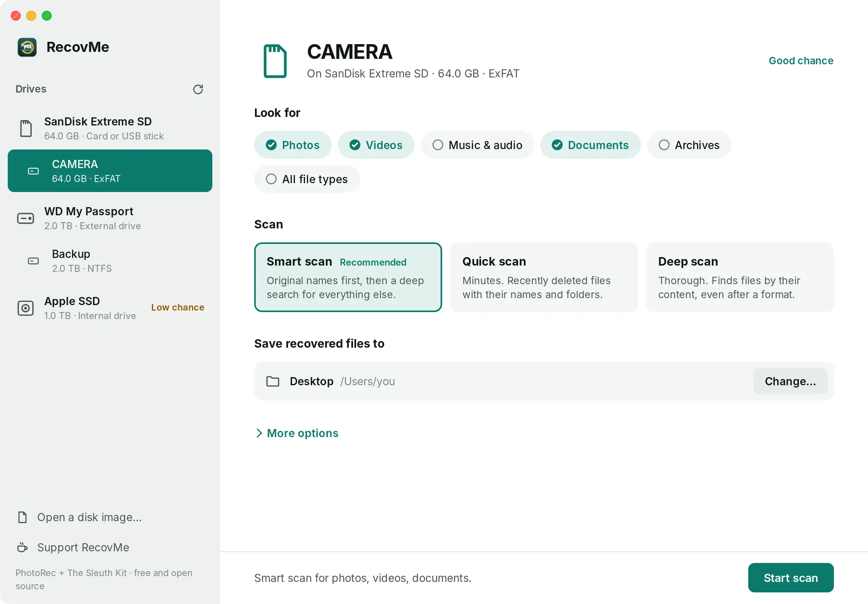Enable All file types option
The image size is (868, 604).
pyautogui.click(x=307, y=179)
